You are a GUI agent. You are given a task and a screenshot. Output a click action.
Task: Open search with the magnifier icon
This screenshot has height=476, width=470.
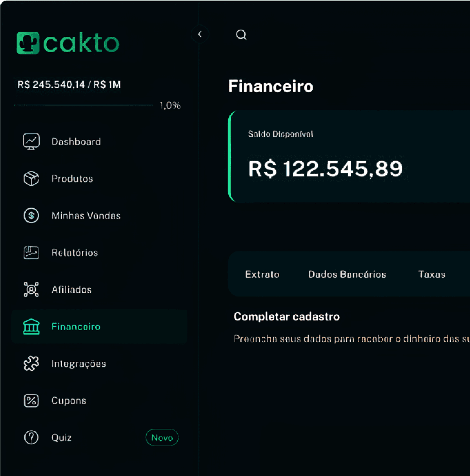241,35
